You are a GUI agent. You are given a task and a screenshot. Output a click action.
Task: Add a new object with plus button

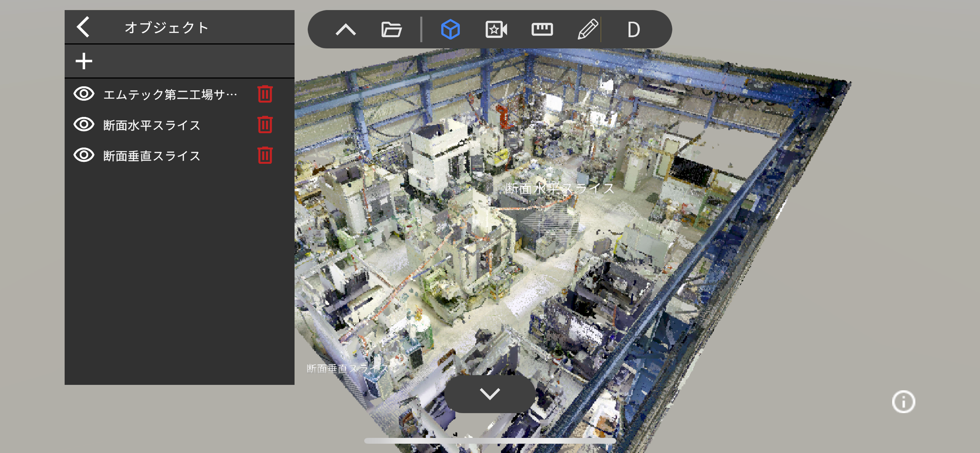click(84, 61)
